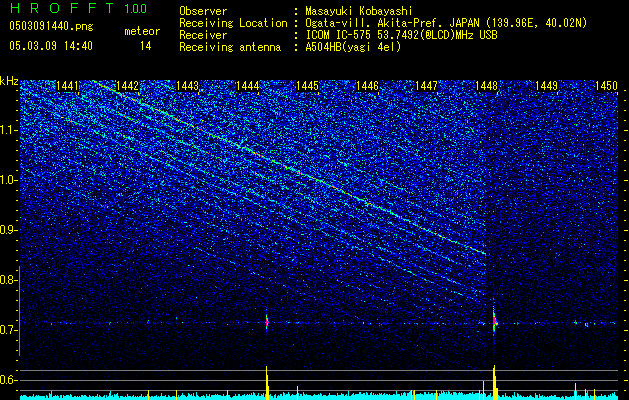The image size is (629, 400).
Task: Click the 1.1 kHz axis tick label
Action: click(x=7, y=130)
